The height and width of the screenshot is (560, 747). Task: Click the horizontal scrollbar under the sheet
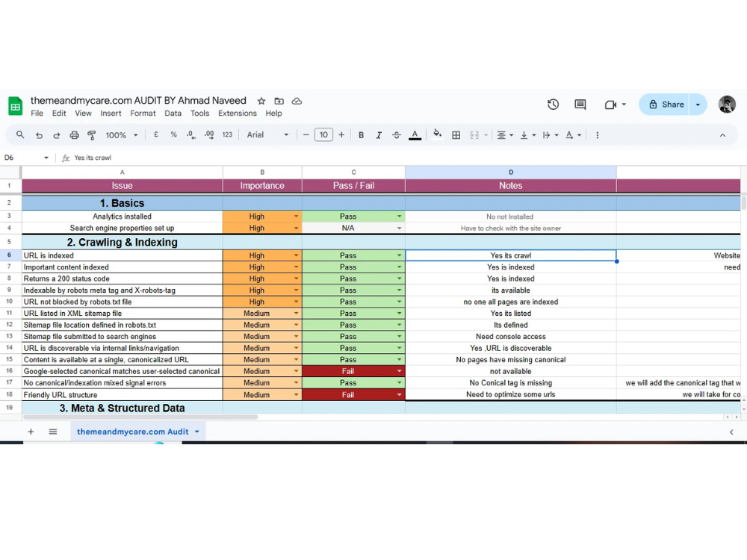[x=140, y=417]
